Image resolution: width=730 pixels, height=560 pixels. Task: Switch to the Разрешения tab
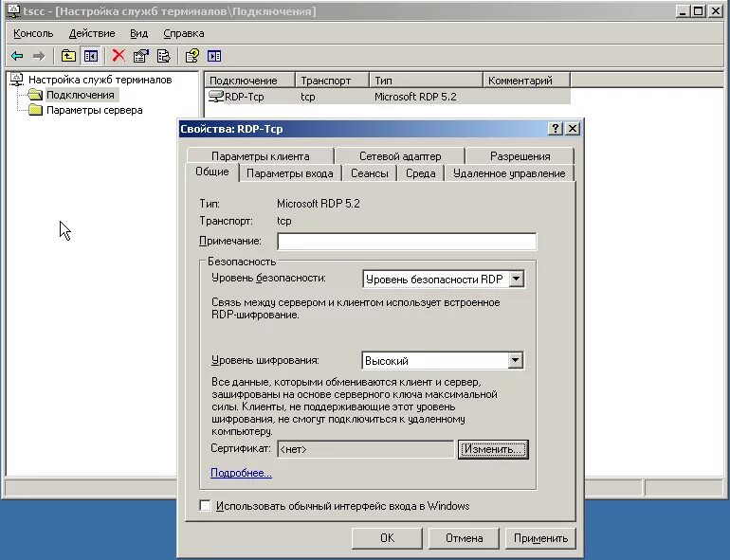520,156
